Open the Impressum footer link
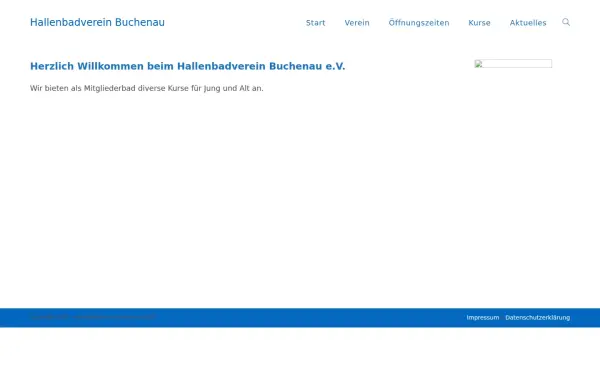 [483, 318]
